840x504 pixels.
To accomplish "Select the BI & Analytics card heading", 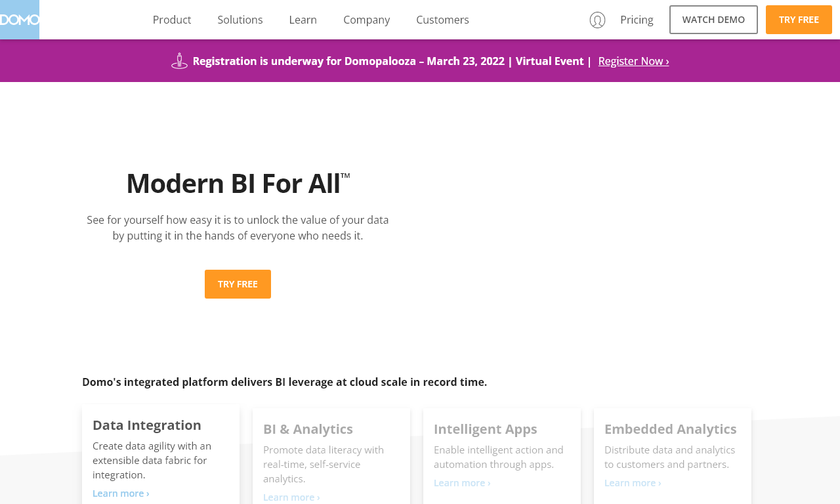I will coord(308,429).
